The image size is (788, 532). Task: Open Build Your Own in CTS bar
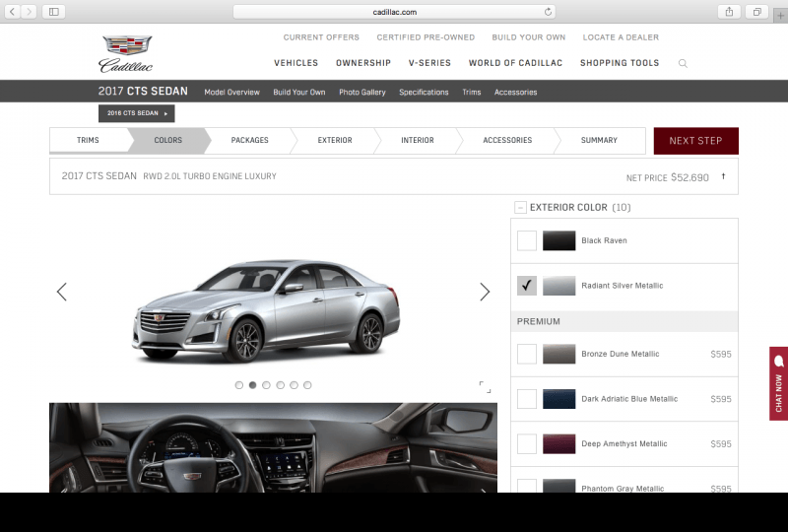(x=299, y=92)
